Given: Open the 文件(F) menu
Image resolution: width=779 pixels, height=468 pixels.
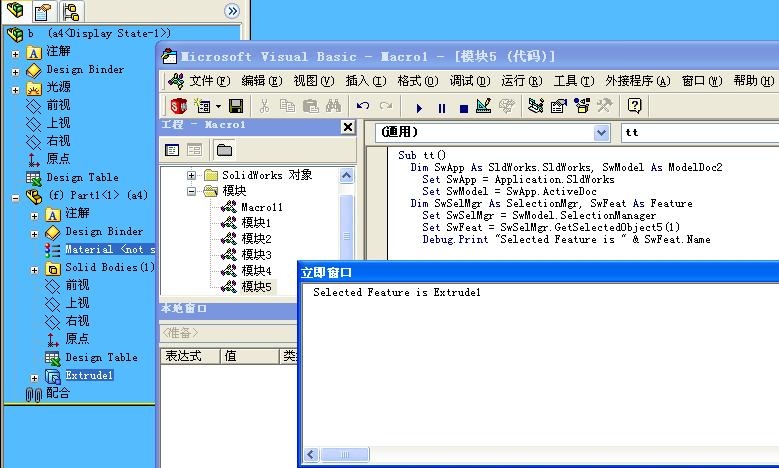Looking at the screenshot, I should (209, 80).
